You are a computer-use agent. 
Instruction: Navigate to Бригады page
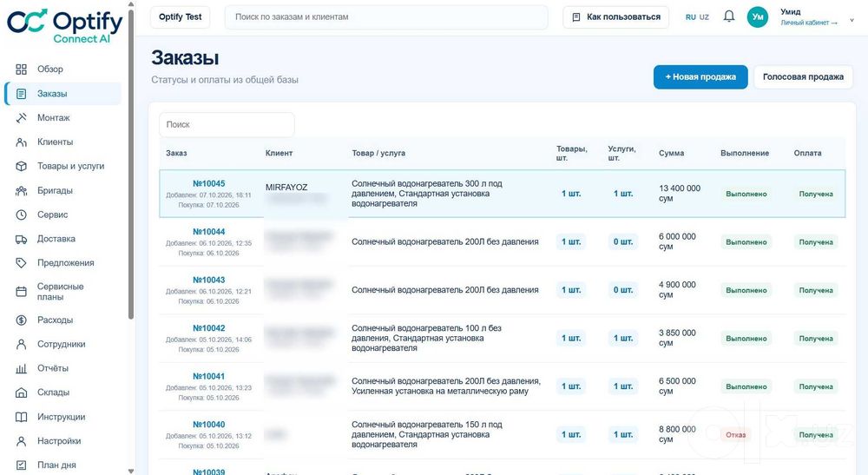click(x=55, y=190)
